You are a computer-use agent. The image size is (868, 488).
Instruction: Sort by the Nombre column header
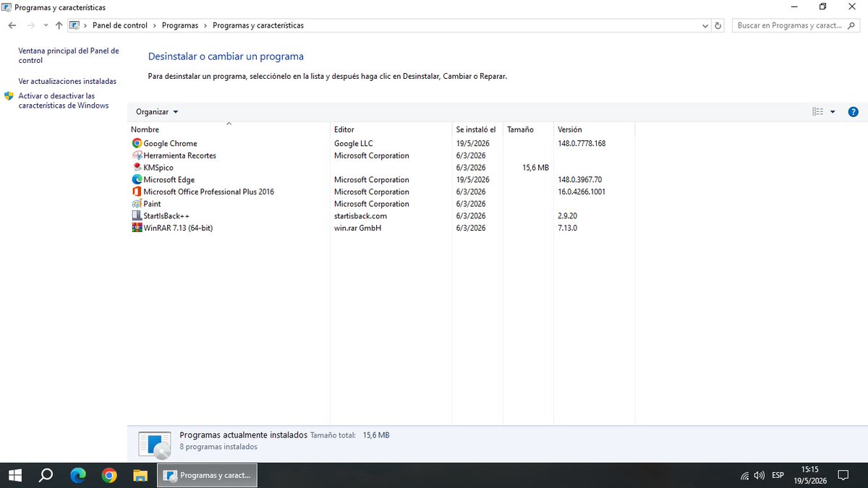tap(229, 129)
